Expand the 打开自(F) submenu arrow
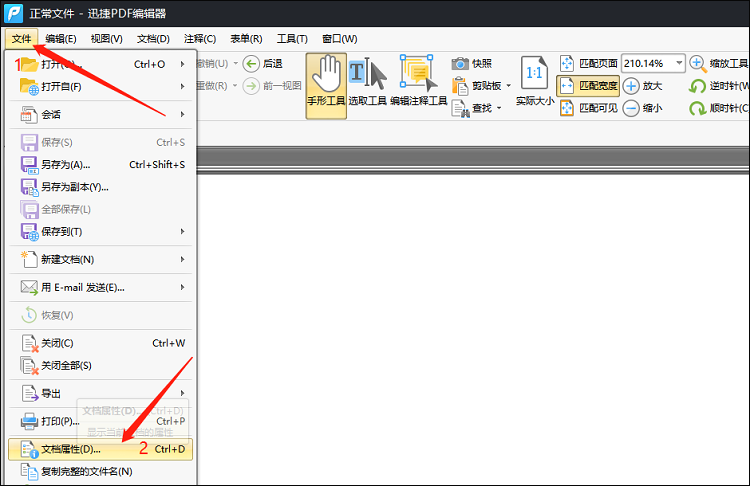Image resolution: width=750 pixels, height=486 pixels. coord(182,87)
